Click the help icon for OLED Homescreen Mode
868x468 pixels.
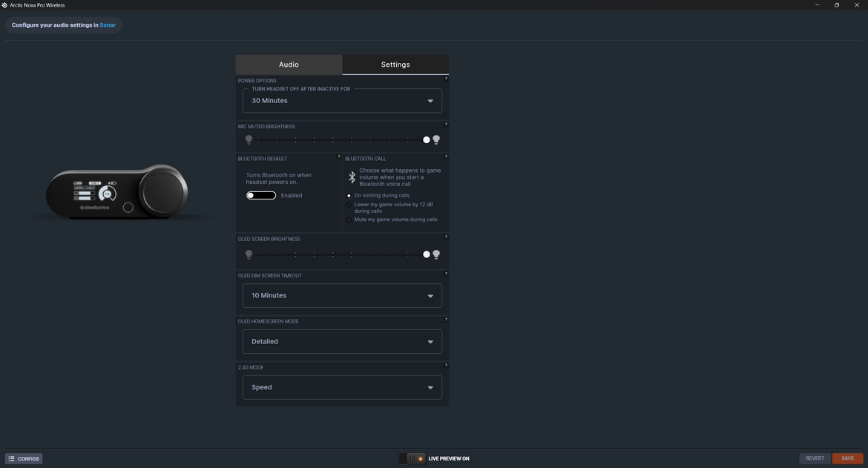pos(446,320)
